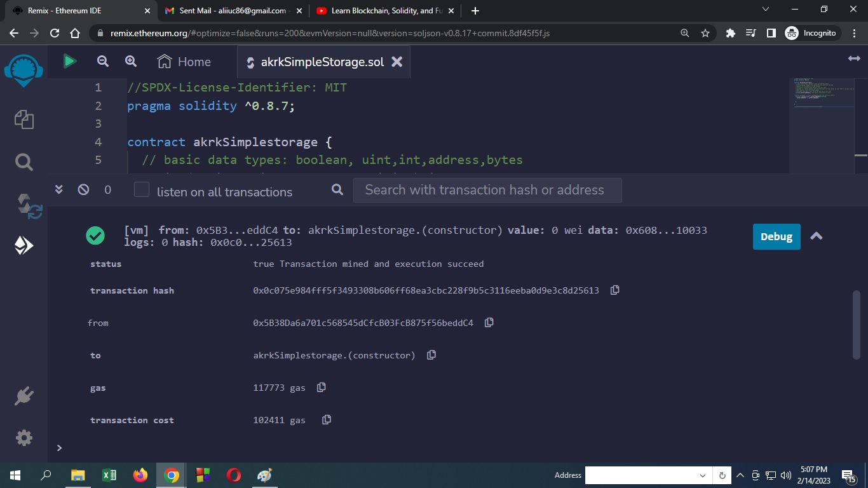Open the Solidity Compiler panel
868x488 pixels.
(24, 203)
